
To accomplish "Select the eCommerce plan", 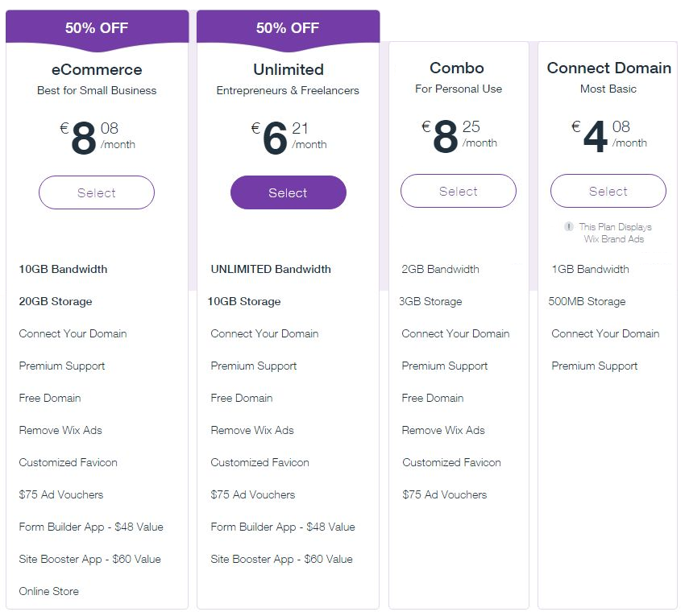I will tap(97, 192).
